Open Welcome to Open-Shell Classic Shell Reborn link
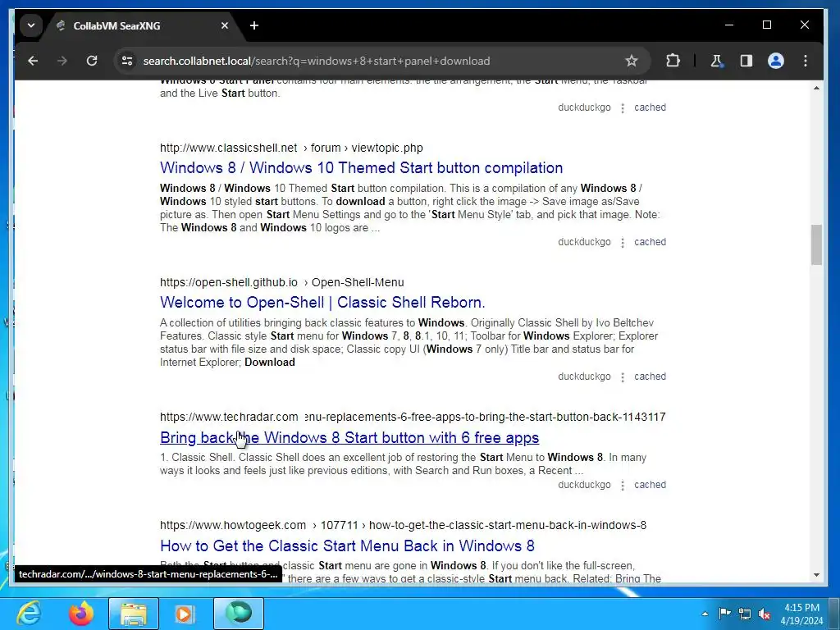 (x=322, y=302)
